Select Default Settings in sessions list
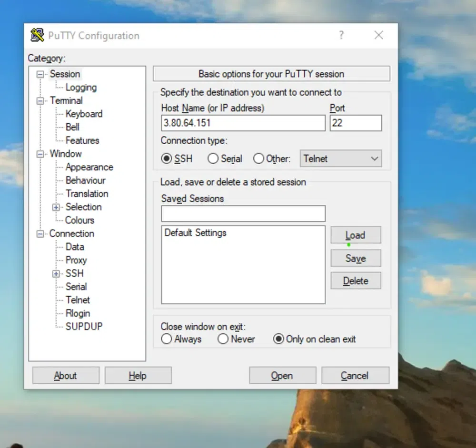 [x=196, y=233]
